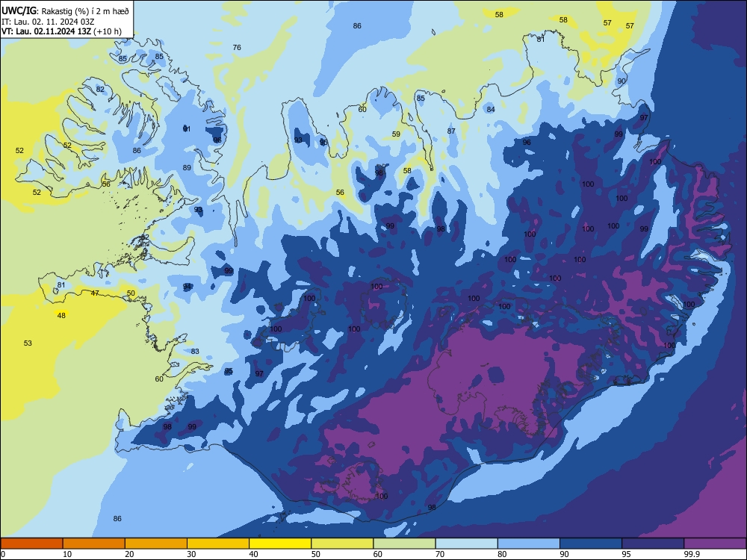747x560 pixels.
Task: Click the 90–95 dark blue legend swatch
Action: (591, 544)
